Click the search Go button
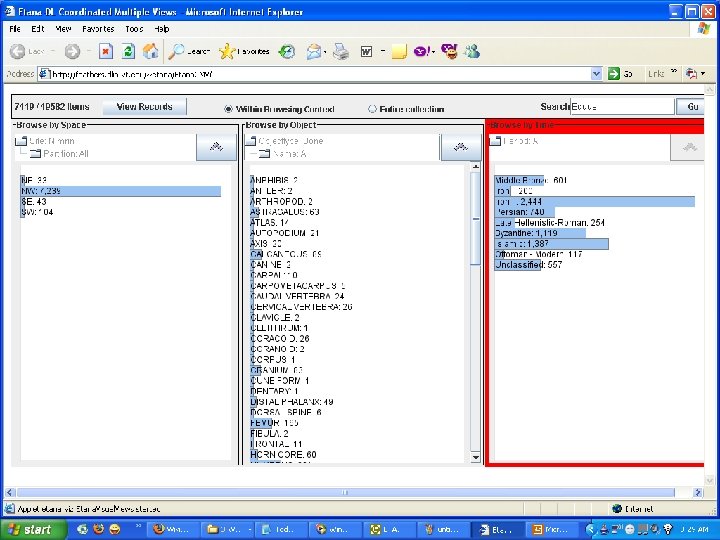 (x=691, y=107)
